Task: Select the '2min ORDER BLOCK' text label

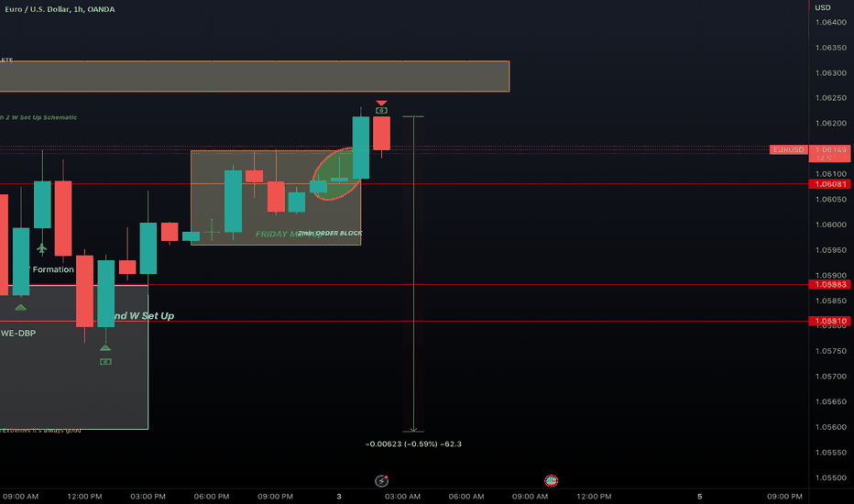Action: [330, 233]
